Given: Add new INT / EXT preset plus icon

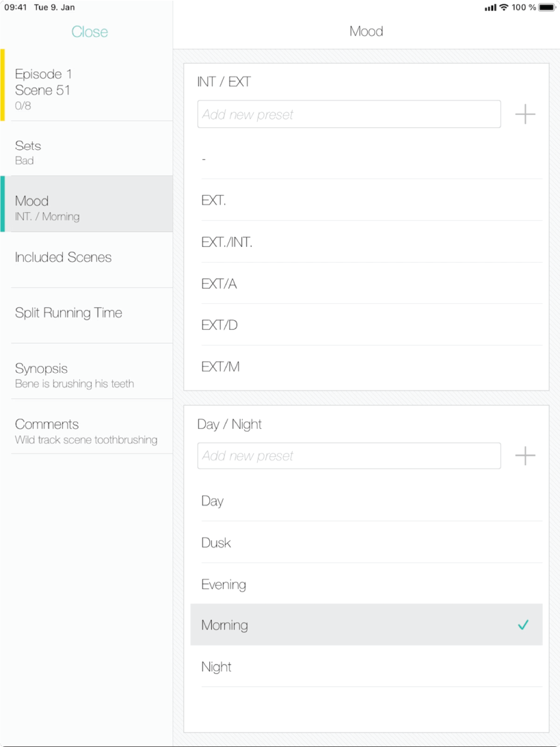Looking at the screenshot, I should point(525,114).
